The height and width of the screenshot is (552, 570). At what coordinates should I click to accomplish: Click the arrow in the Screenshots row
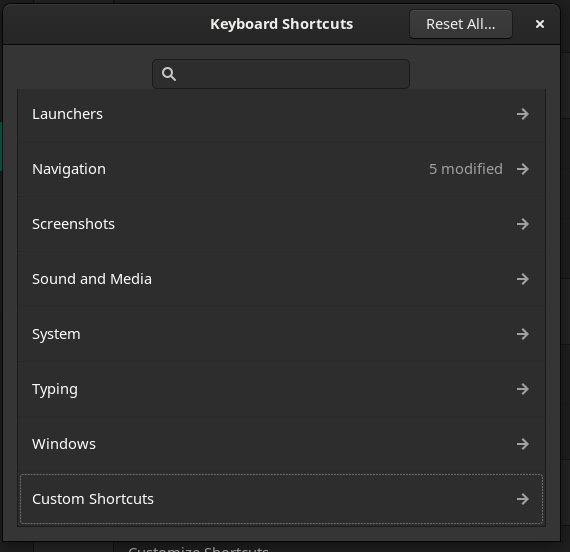(x=523, y=224)
